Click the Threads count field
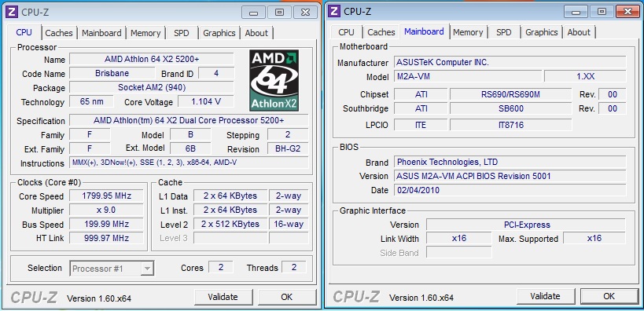Image resolution: width=644 pixels, height=311 pixels. (x=293, y=268)
